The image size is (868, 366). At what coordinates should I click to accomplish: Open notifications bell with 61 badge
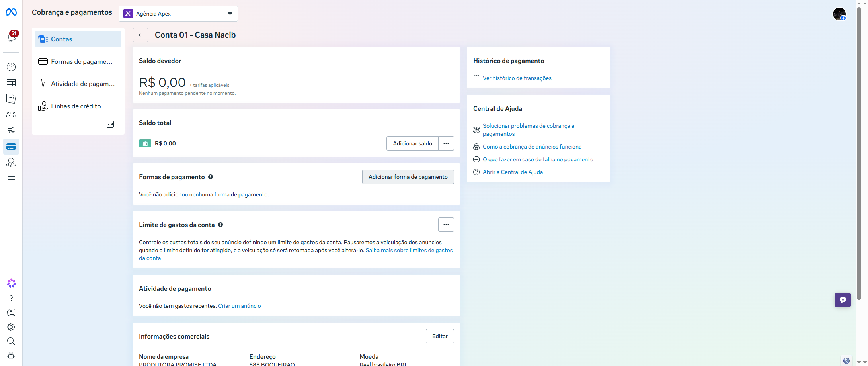[x=12, y=37]
